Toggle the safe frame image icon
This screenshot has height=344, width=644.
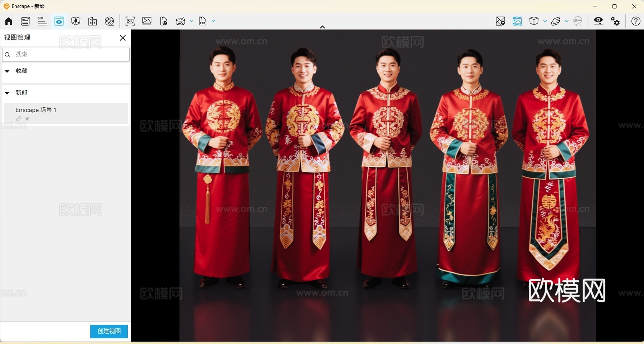point(517,21)
